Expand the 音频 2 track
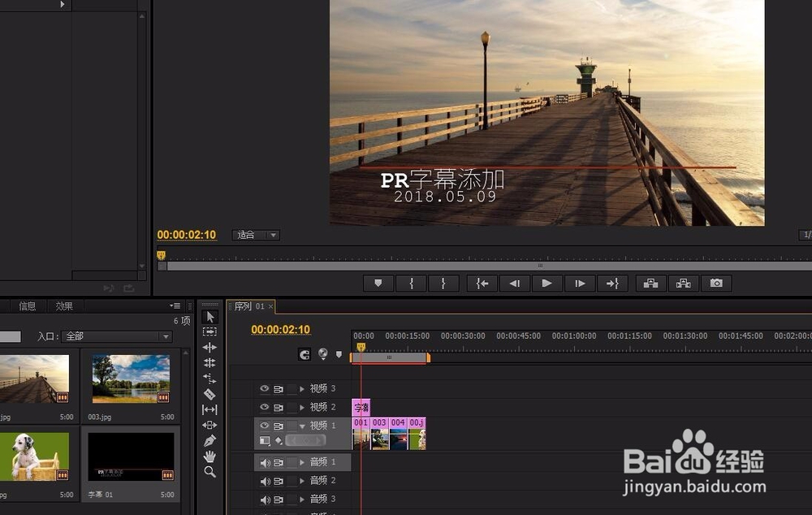 pos(302,481)
